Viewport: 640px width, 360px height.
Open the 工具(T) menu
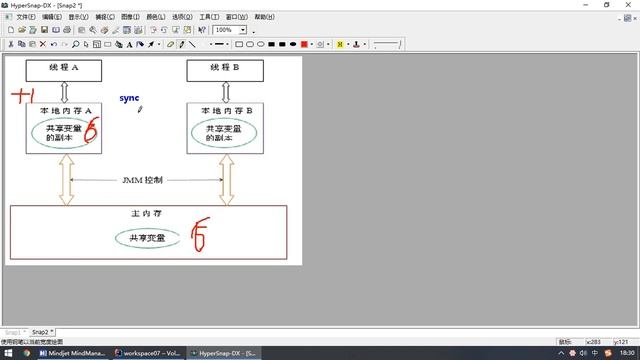209,17
